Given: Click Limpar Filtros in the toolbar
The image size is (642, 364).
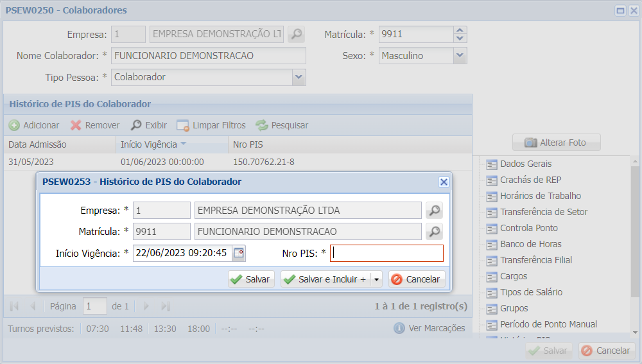Looking at the screenshot, I should (x=211, y=125).
